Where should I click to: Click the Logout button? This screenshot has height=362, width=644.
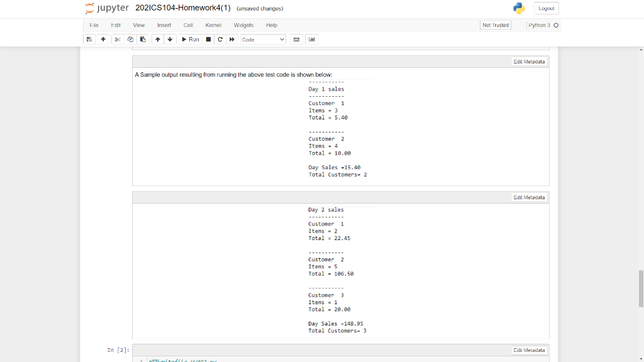546,8
